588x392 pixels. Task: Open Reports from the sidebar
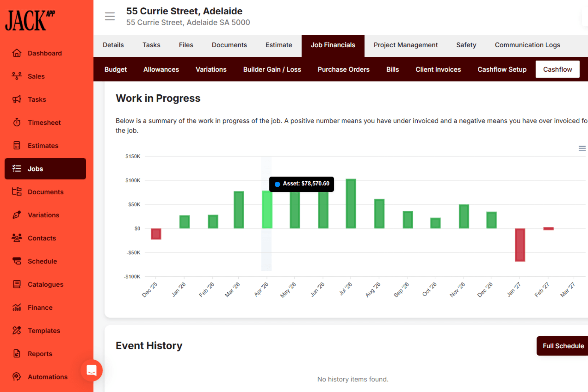40,353
